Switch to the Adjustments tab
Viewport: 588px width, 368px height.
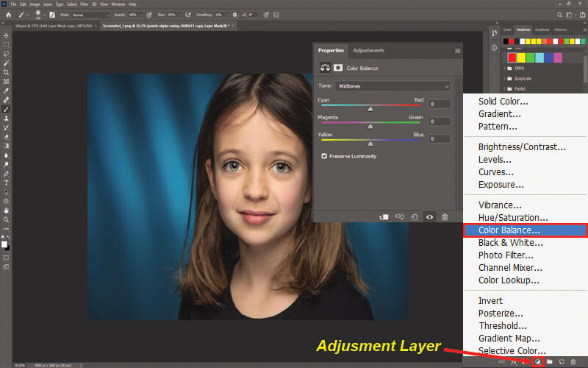[369, 50]
